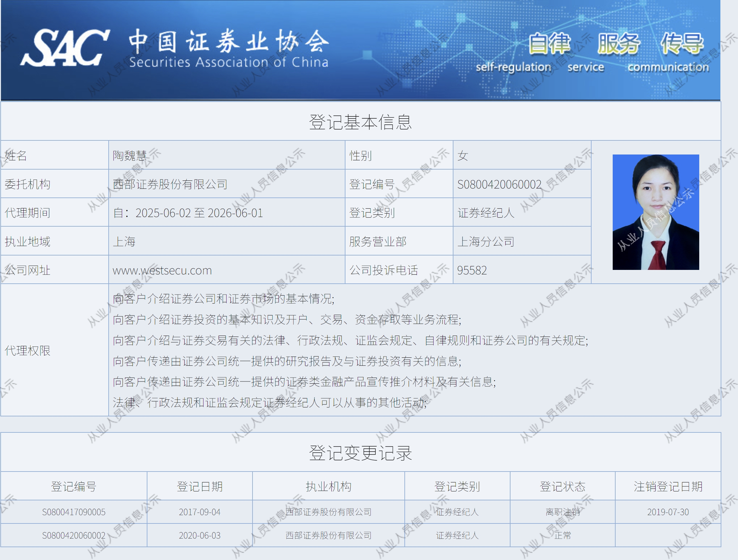Click the 登记状态 column header
This screenshot has width=738, height=560.
click(x=562, y=487)
